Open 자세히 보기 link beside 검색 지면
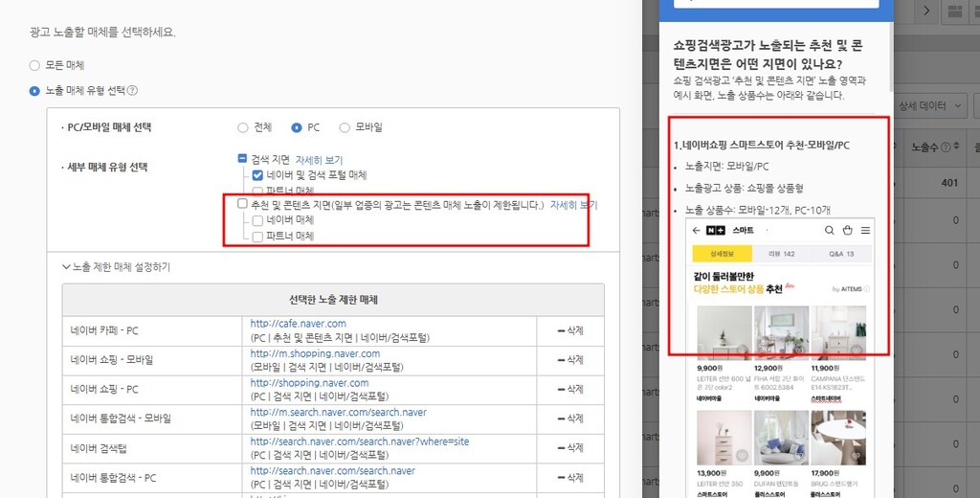Image resolution: width=980 pixels, height=498 pixels. (x=319, y=160)
